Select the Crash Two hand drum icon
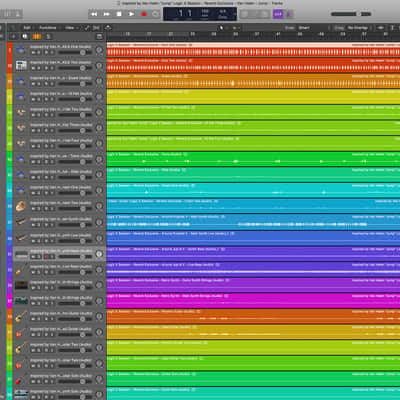This screenshot has width=400, height=400. click(21, 206)
